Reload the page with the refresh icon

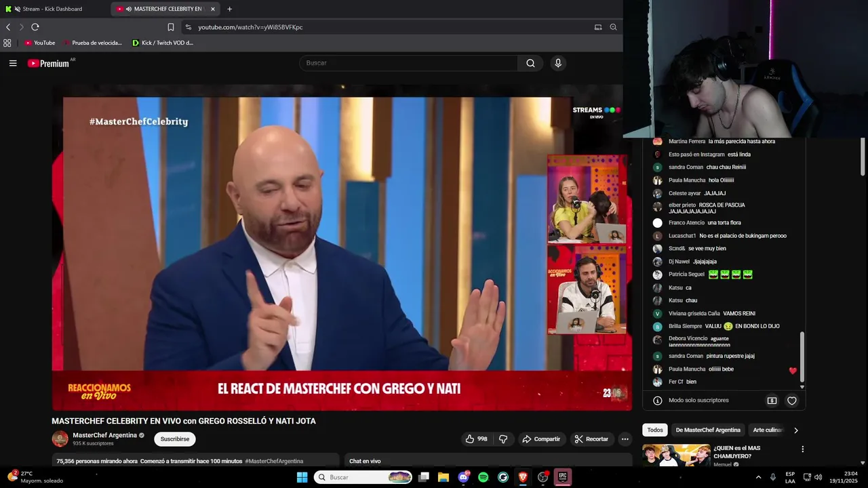35,27
